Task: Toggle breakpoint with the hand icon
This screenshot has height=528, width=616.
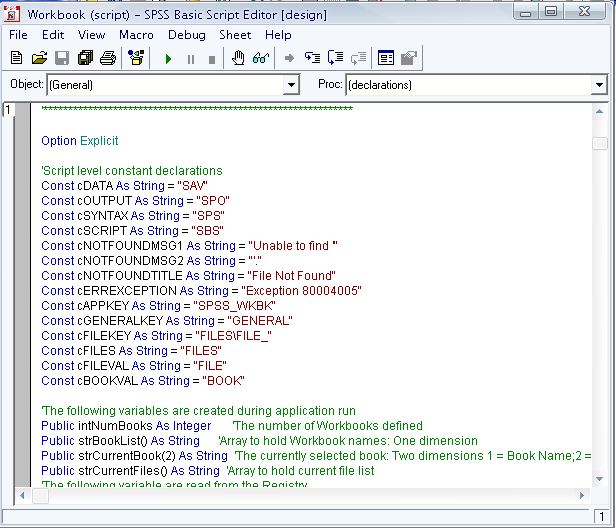Action: 238,58
